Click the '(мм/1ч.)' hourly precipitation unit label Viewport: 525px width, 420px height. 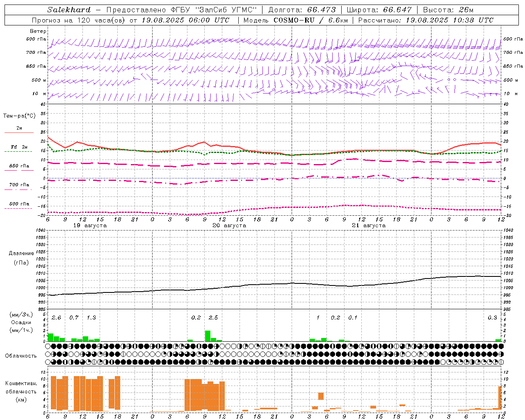click(x=22, y=330)
